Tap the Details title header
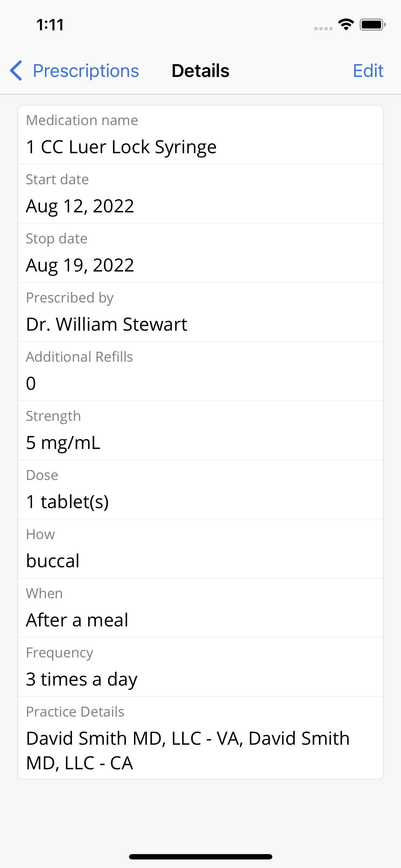Screen dimensions: 401x868 click(x=200, y=71)
